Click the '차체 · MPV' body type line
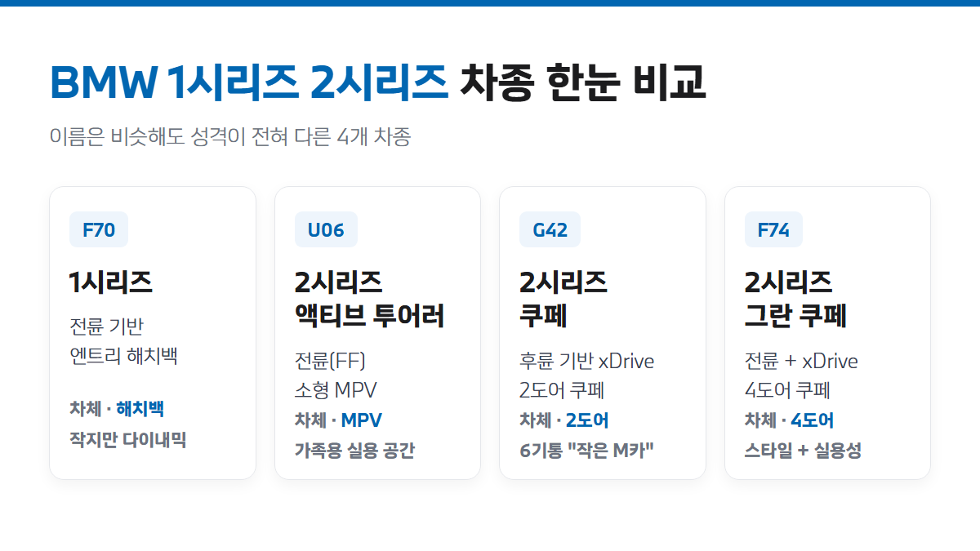Screen dimensions: 980x551 [338, 420]
